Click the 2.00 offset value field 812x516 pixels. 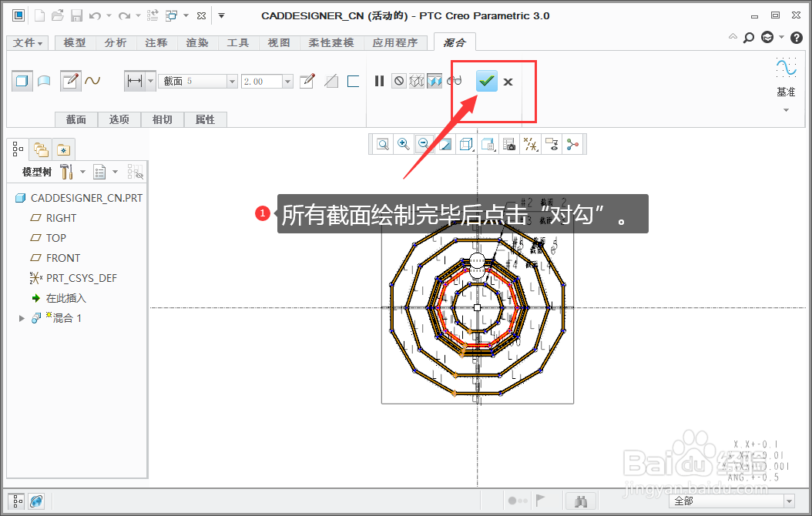[x=262, y=82]
